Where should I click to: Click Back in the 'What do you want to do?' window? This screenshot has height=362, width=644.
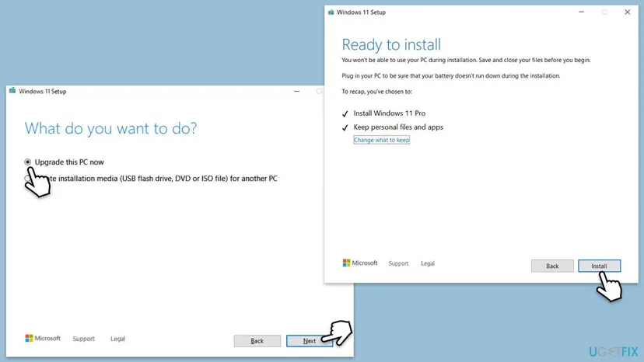(257, 341)
